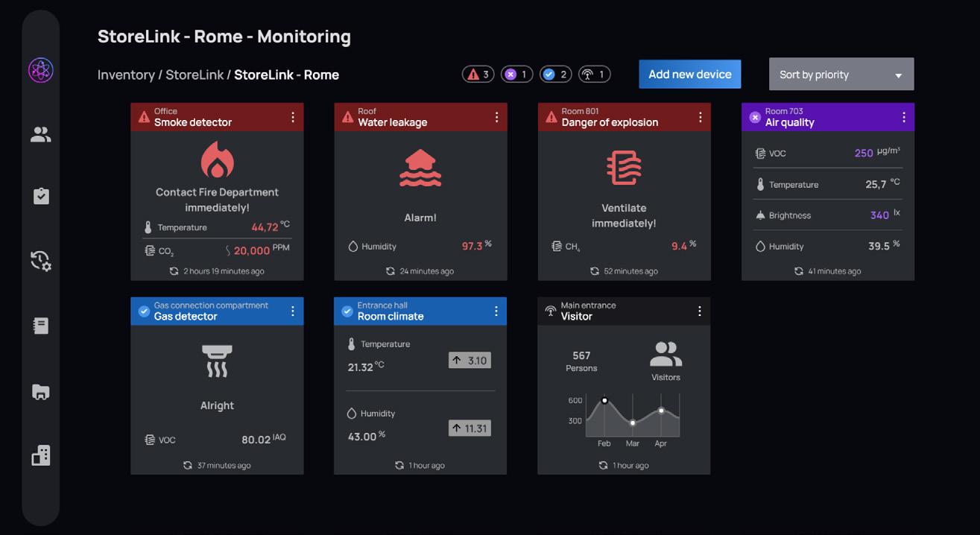Click the purple X status icon on Air quality
This screenshot has height=535, width=980.
pos(754,117)
